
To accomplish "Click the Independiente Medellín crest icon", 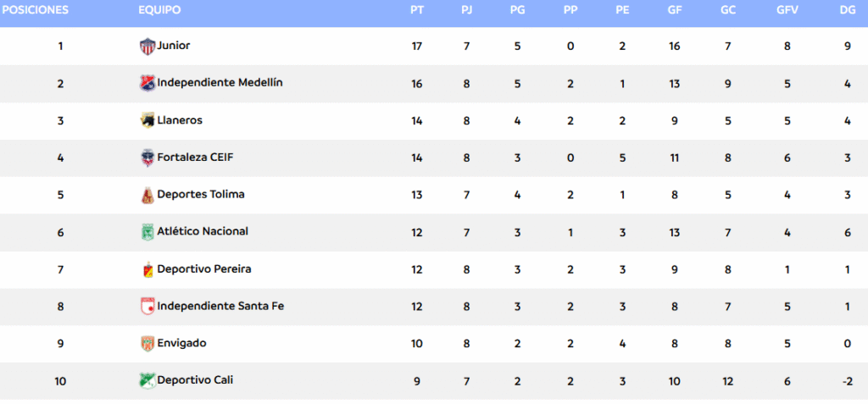I will tap(147, 84).
